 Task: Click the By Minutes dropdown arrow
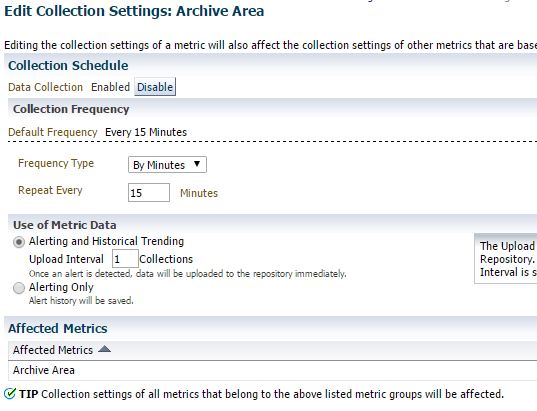(197, 164)
